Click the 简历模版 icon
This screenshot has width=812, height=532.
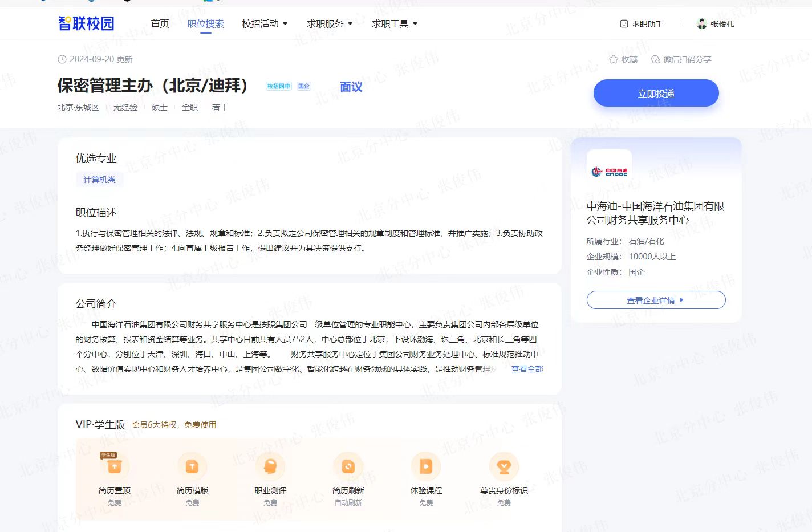[x=192, y=466]
